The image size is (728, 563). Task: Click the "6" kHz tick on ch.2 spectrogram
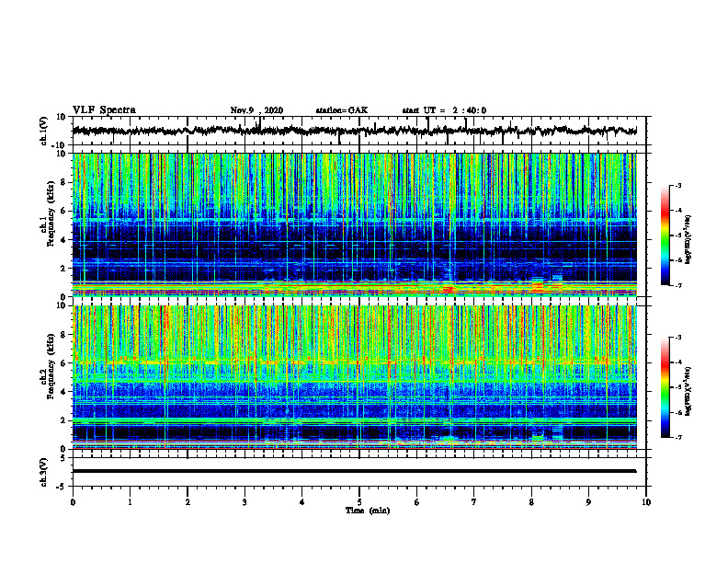point(63,363)
